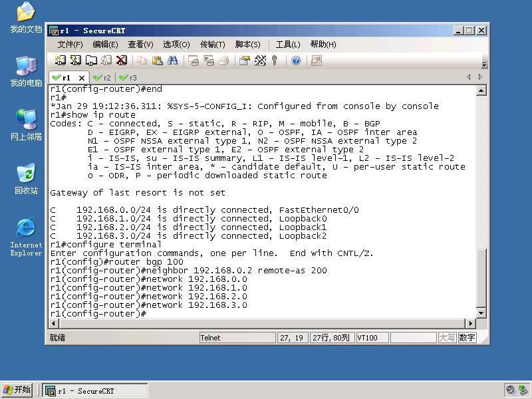Maximize the SecureCRT window
532x399 pixels.
tap(469, 31)
